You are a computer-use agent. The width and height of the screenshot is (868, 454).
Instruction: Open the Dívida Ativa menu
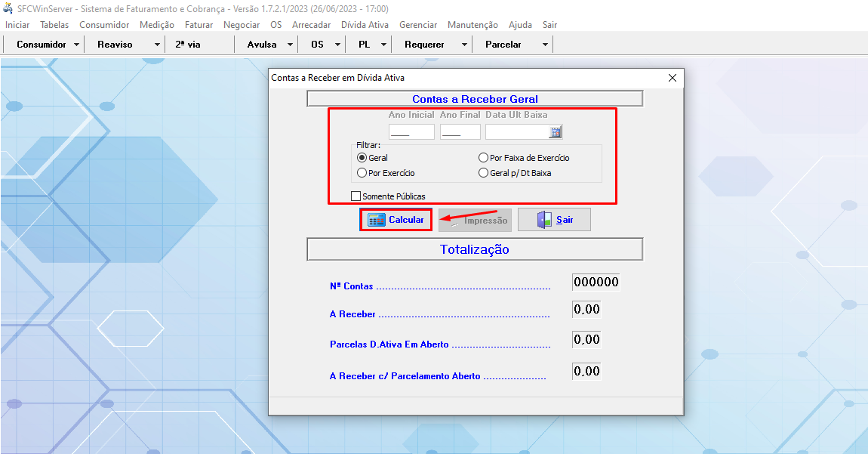(365, 25)
